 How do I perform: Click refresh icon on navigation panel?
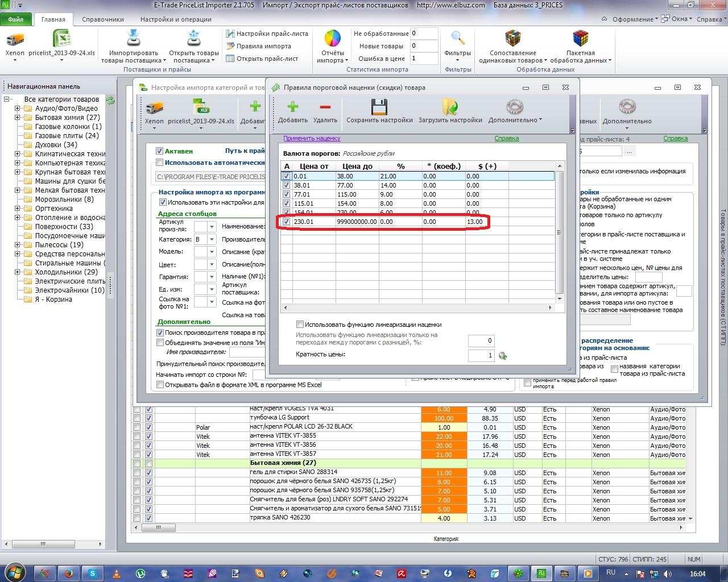tap(110, 101)
